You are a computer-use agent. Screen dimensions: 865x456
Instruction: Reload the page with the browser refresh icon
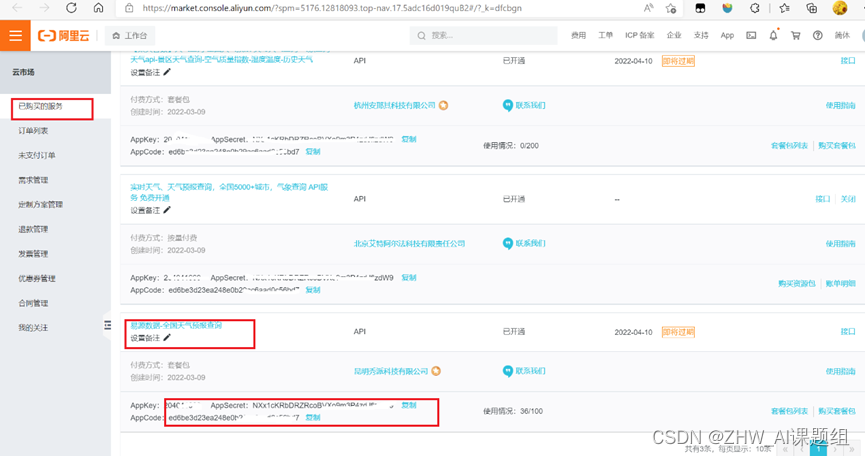point(71,8)
